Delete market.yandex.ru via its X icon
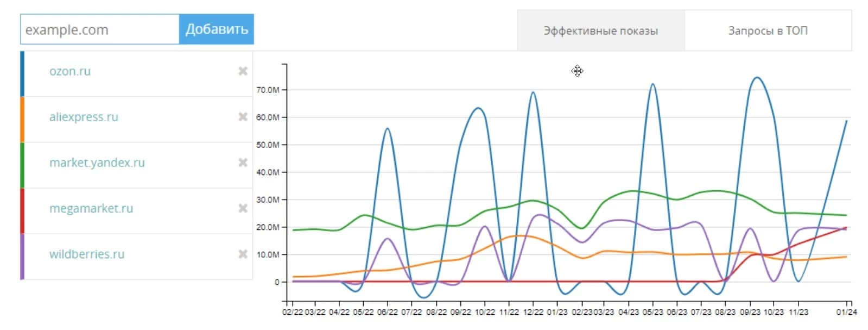The image size is (868, 330). 243,163
